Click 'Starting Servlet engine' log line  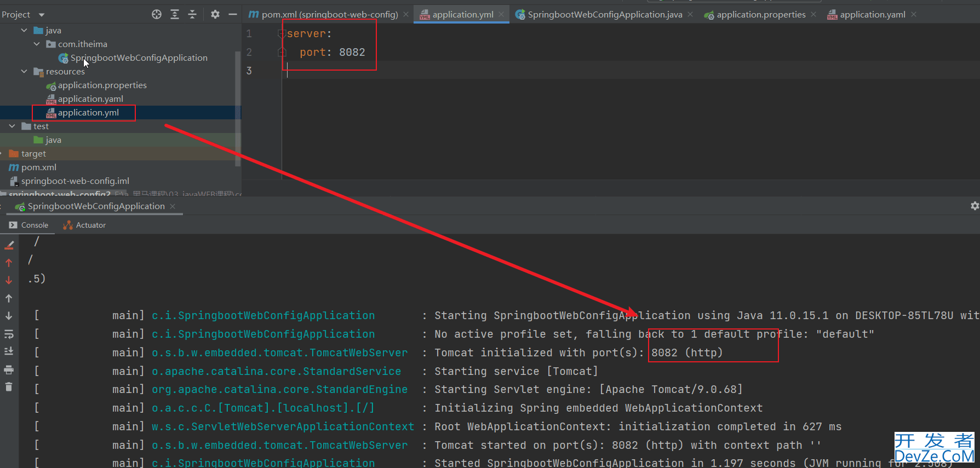coord(588,389)
